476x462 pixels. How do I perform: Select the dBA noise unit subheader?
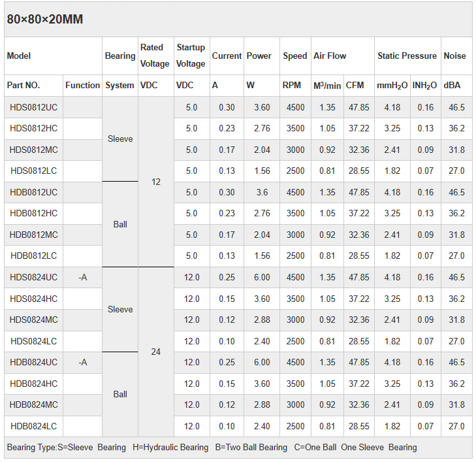tap(452, 85)
